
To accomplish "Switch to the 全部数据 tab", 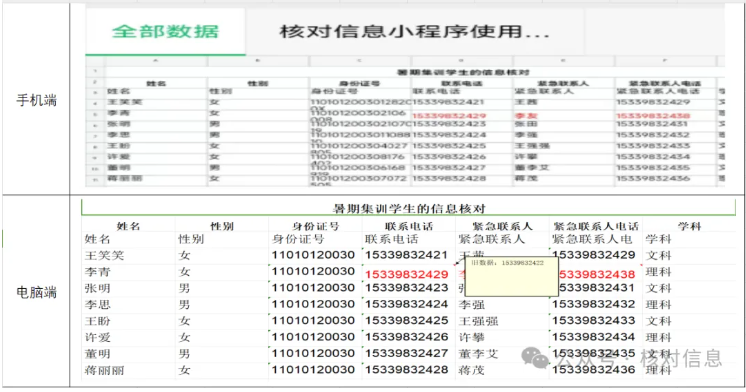I will [166, 31].
